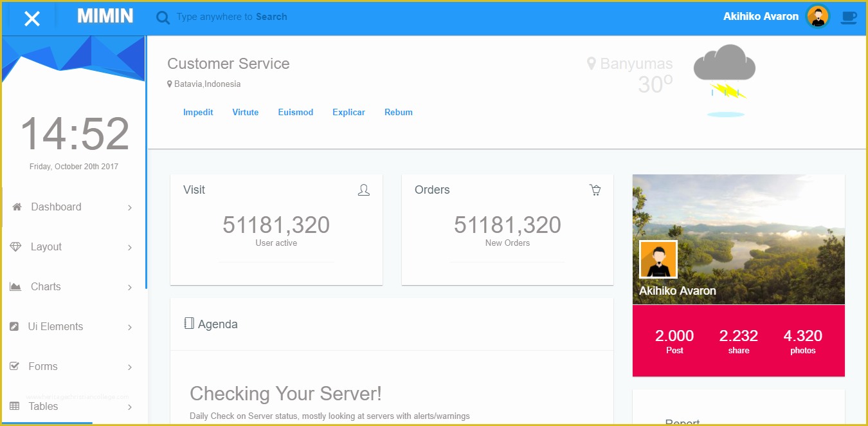Click the Akihiko Avaron profile thumbnail

(817, 16)
